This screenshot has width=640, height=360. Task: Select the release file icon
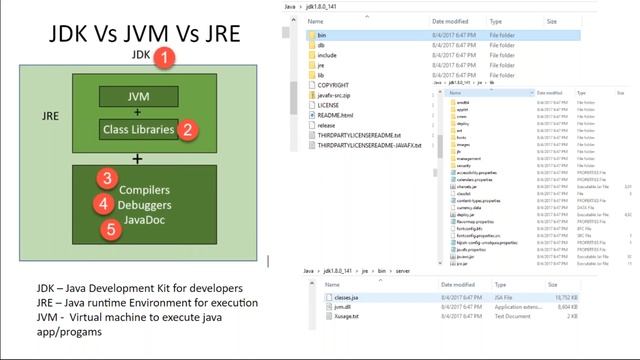312,125
